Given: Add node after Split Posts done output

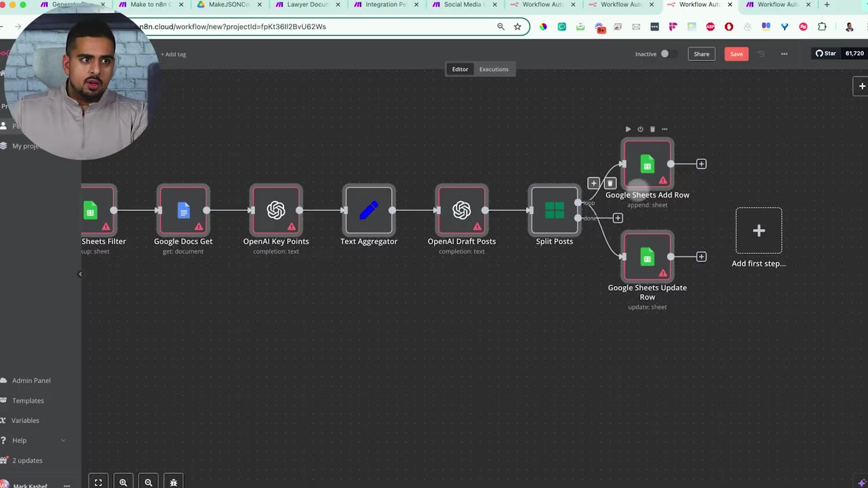Looking at the screenshot, I should pos(618,218).
